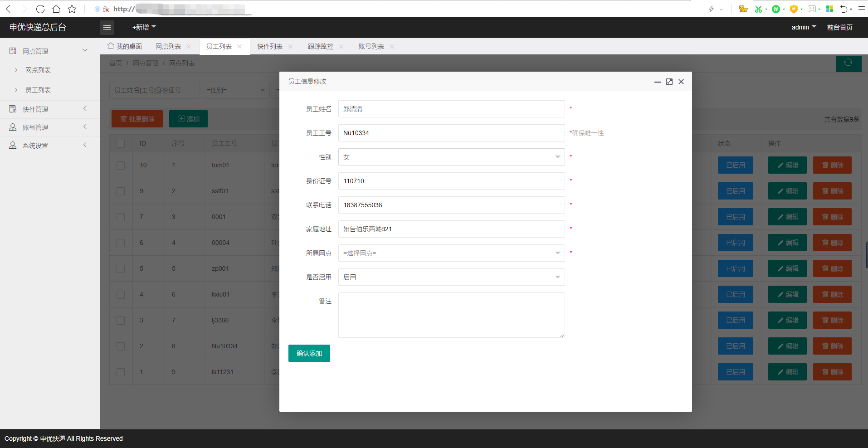Check the row checkbox for lj3366

point(121,321)
